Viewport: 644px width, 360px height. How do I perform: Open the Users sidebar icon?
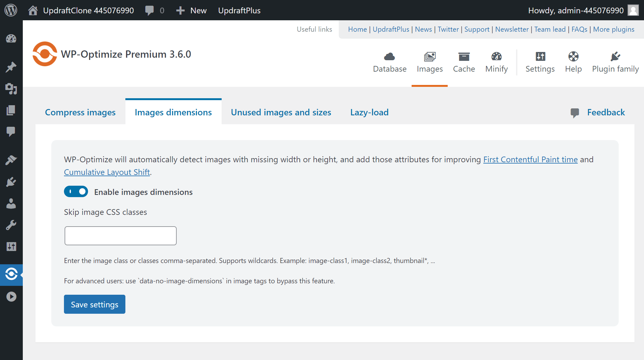[x=11, y=203]
